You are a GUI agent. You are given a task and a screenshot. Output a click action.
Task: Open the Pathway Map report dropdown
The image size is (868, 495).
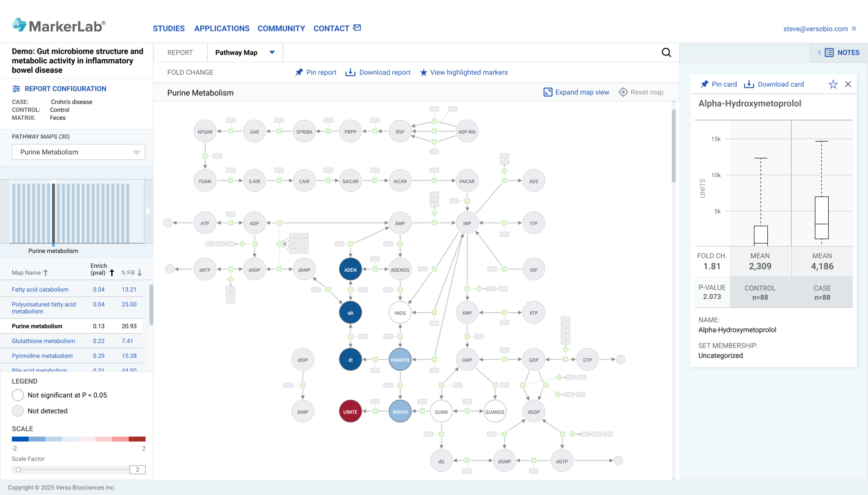click(x=272, y=52)
